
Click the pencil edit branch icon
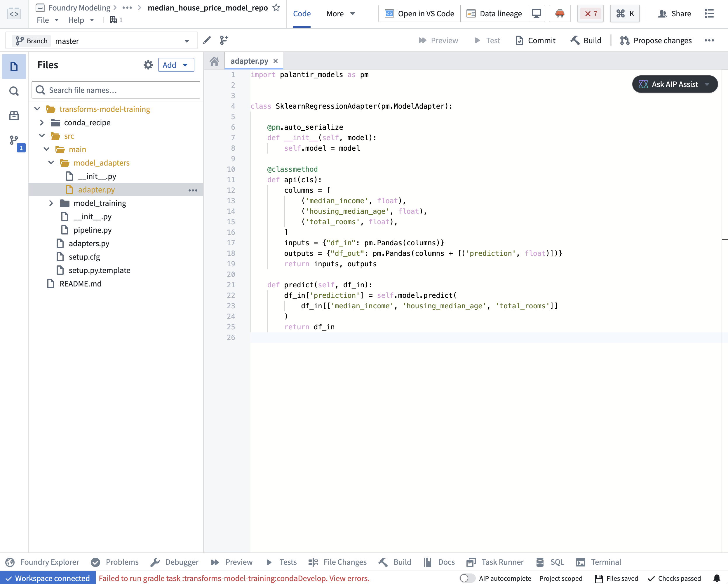coord(207,41)
